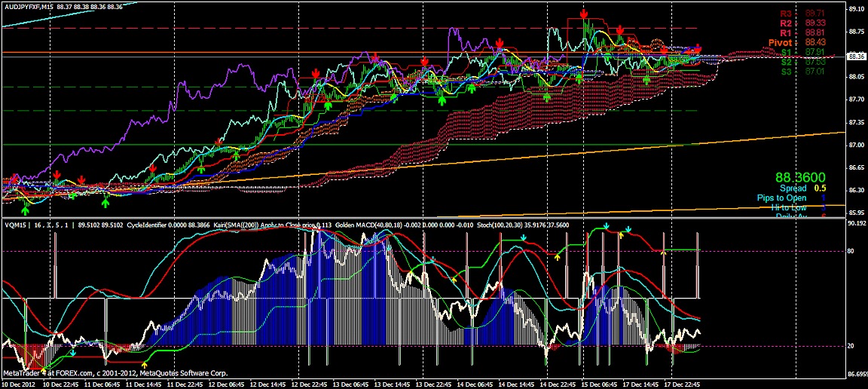Viewport: 868px width, 389px height.
Task: Click the Spread value label
Action: [793, 188]
